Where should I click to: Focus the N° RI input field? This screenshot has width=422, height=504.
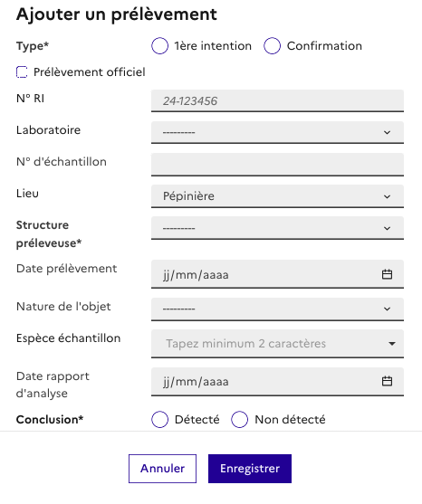(277, 101)
